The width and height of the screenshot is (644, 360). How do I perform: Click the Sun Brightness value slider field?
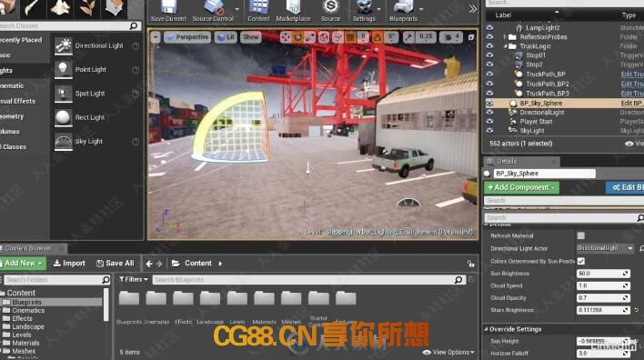point(602,274)
